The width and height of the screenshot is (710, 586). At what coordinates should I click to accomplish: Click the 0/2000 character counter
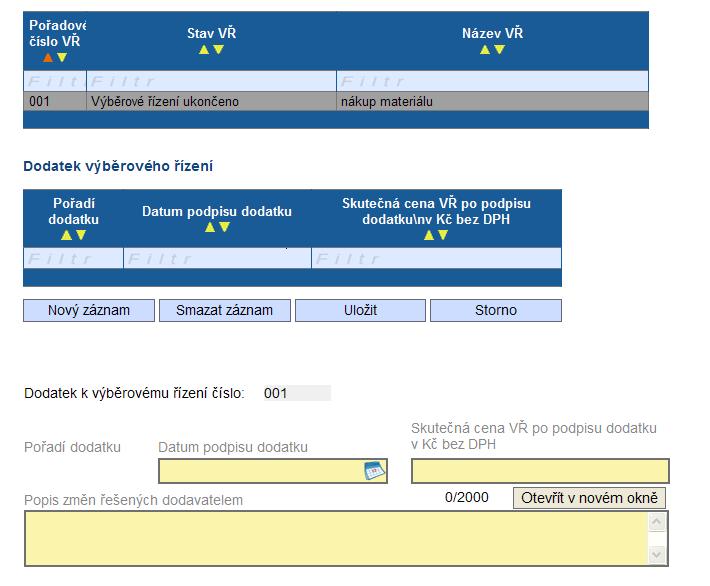pyautogui.click(x=466, y=497)
